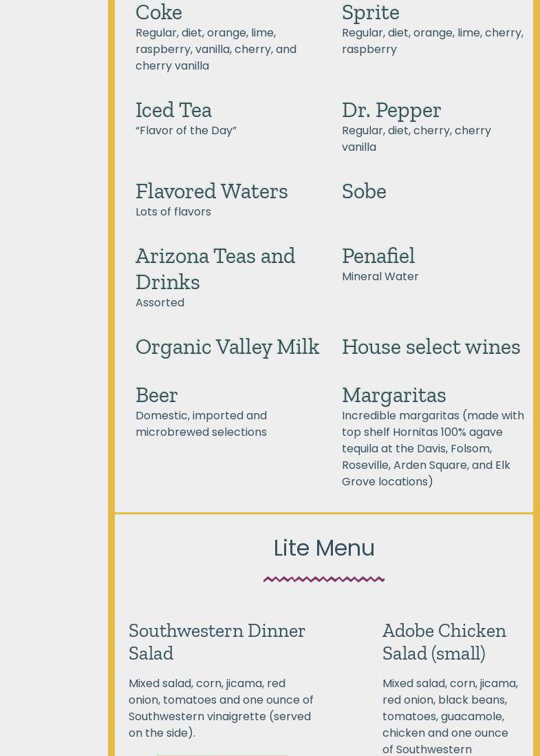
Task: Click the Arizona Teas and Drinks heading
Action: pyautogui.click(x=215, y=269)
